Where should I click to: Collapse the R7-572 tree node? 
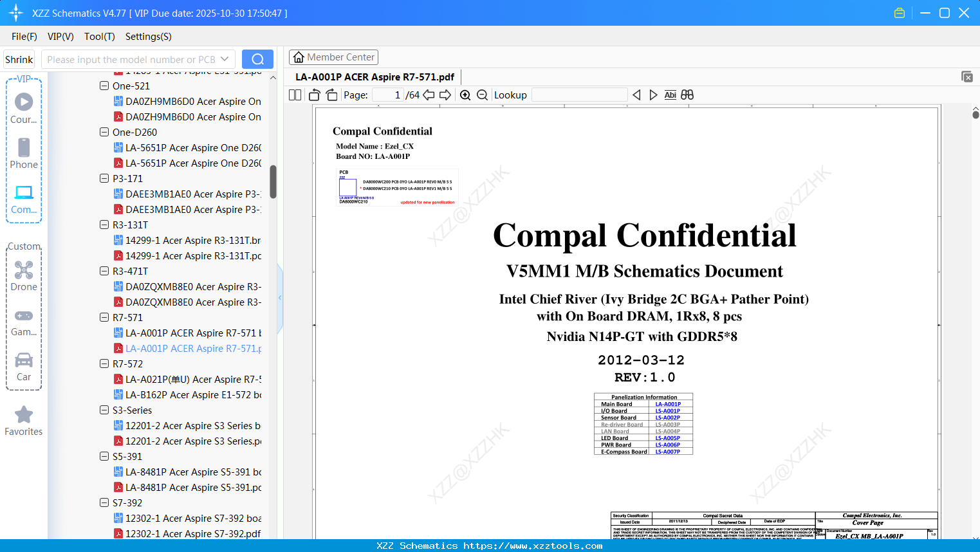[104, 363]
